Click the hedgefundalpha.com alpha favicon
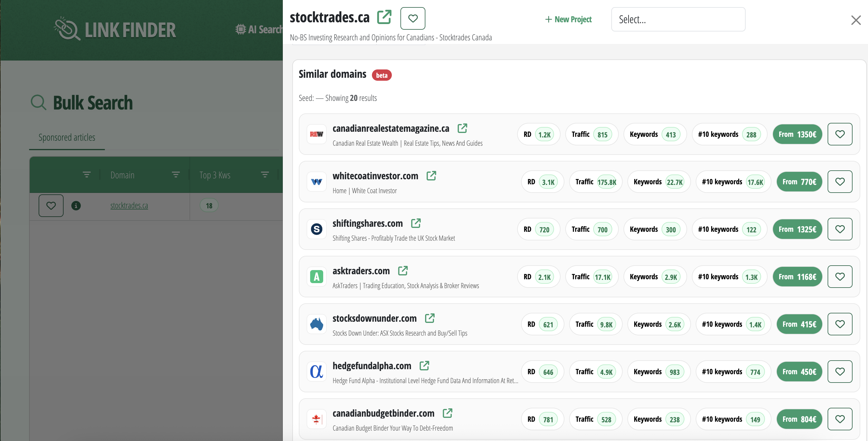 [x=316, y=372]
